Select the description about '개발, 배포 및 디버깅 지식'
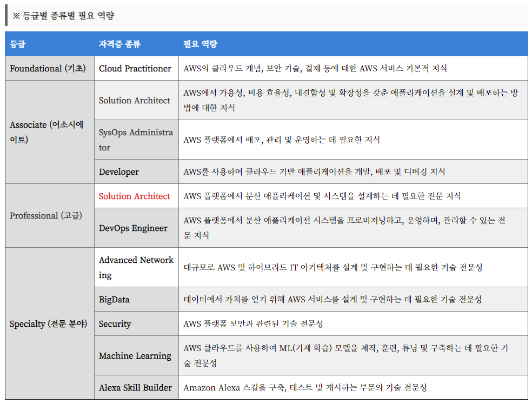 [314, 171]
